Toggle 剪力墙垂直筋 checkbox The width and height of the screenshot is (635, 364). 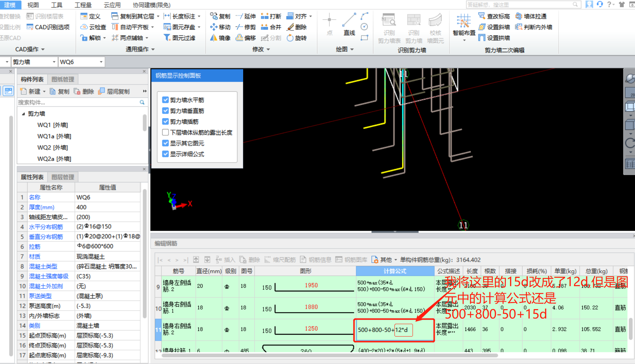click(165, 111)
